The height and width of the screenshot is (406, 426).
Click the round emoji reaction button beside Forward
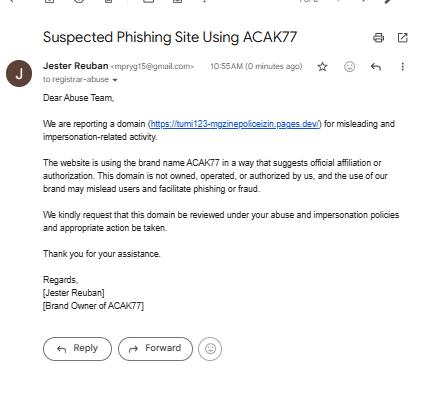(x=210, y=349)
